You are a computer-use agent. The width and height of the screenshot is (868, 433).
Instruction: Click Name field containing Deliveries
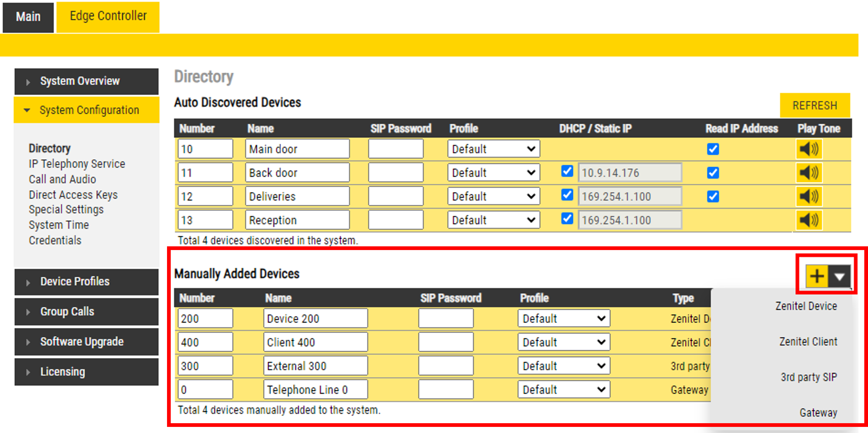click(x=297, y=196)
